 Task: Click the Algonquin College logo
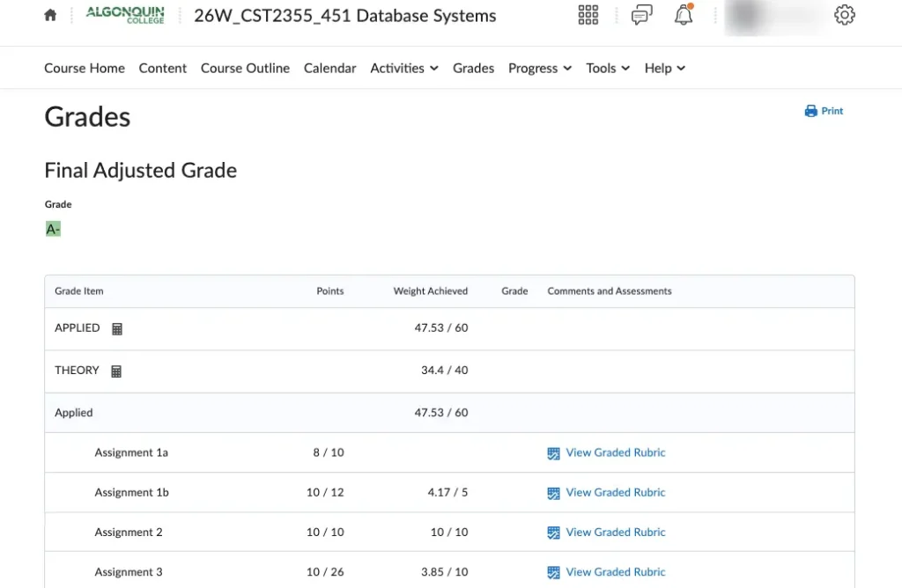point(125,15)
